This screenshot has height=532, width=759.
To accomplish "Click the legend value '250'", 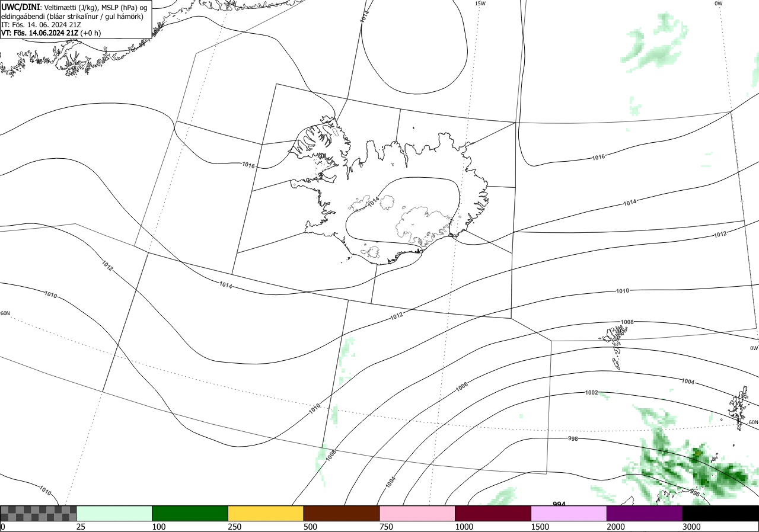I will [235, 527].
